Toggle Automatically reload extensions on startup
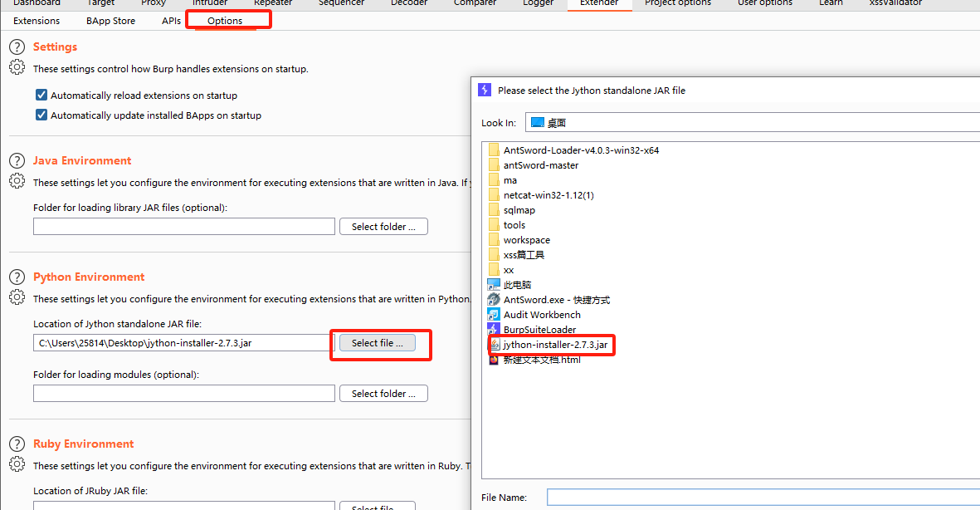Viewport: 980px width, 510px height. [x=41, y=96]
